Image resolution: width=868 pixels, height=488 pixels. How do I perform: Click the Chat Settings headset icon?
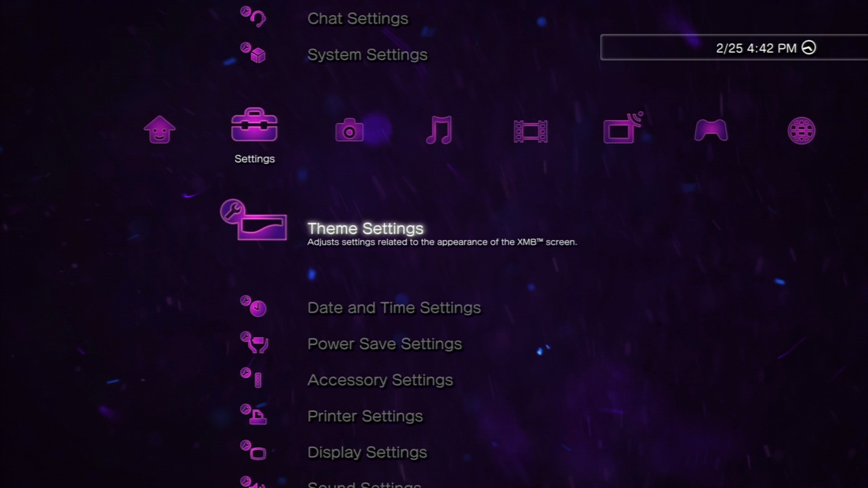(x=254, y=17)
